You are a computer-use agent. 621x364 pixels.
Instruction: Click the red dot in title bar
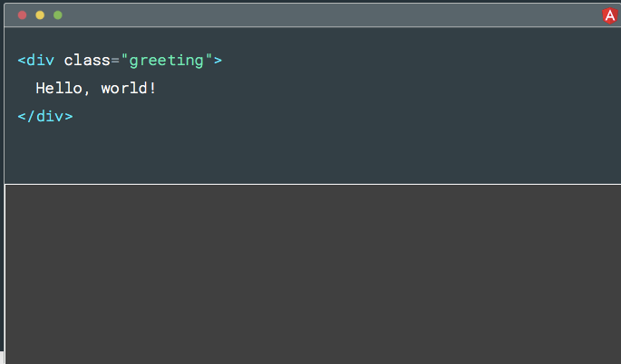[x=23, y=15]
